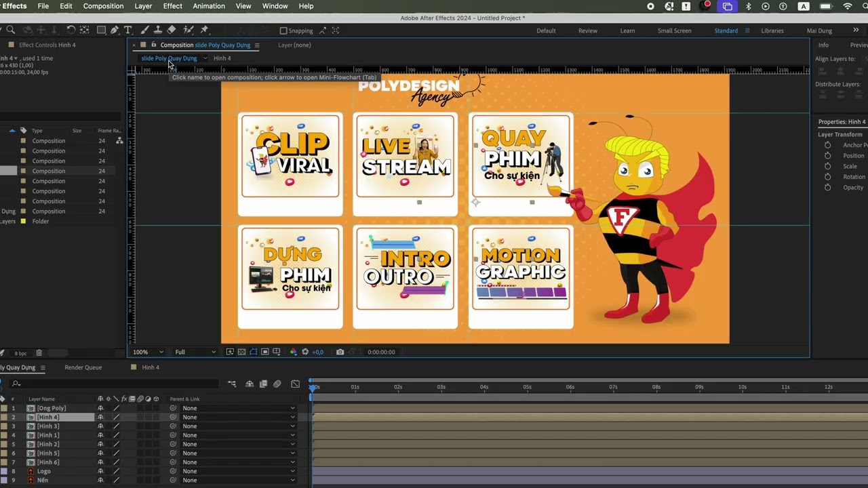Open the Full resolution dropdown
Viewport: 868px width, 488px height.
195,352
